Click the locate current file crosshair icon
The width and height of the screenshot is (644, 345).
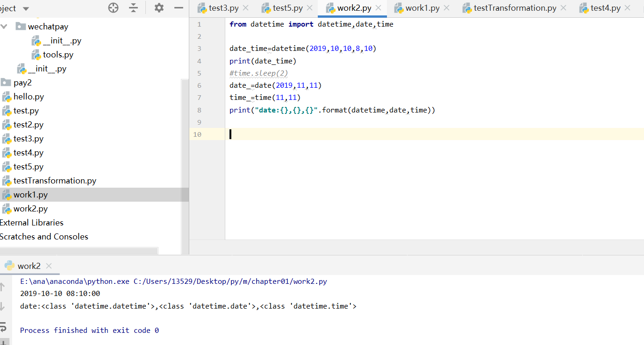[x=114, y=8]
